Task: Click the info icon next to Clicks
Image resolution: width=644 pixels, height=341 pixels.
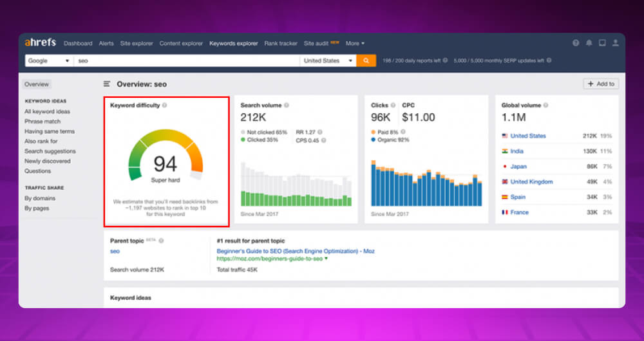Action: 393,106
